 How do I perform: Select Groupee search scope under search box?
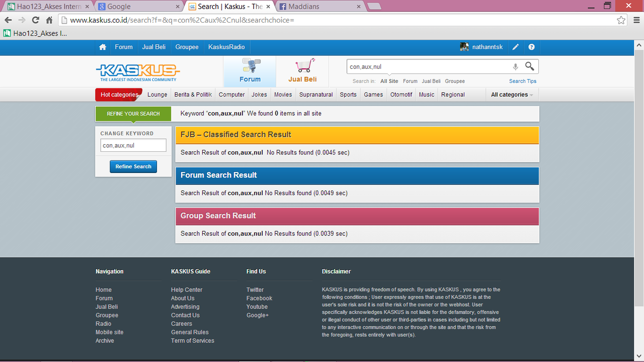[455, 81]
